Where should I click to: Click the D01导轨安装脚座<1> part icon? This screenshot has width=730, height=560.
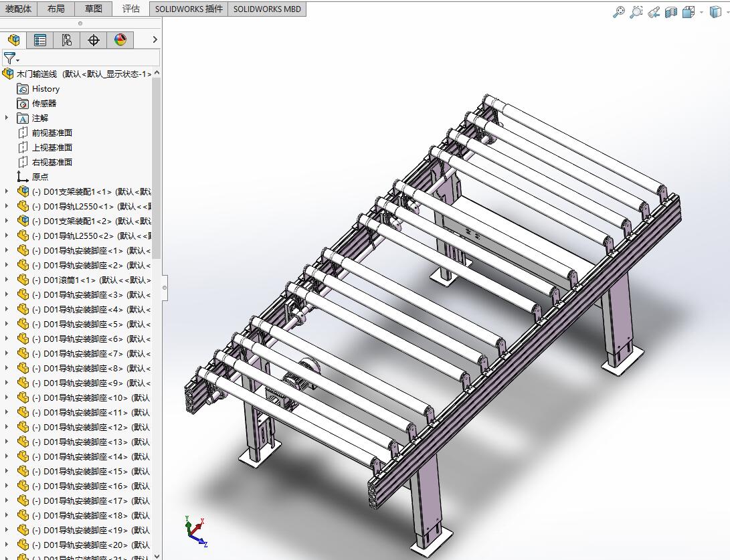coord(23,250)
